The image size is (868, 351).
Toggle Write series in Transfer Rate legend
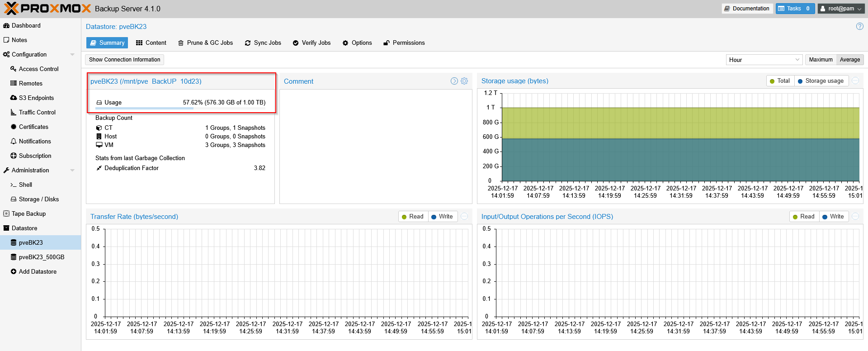point(442,217)
